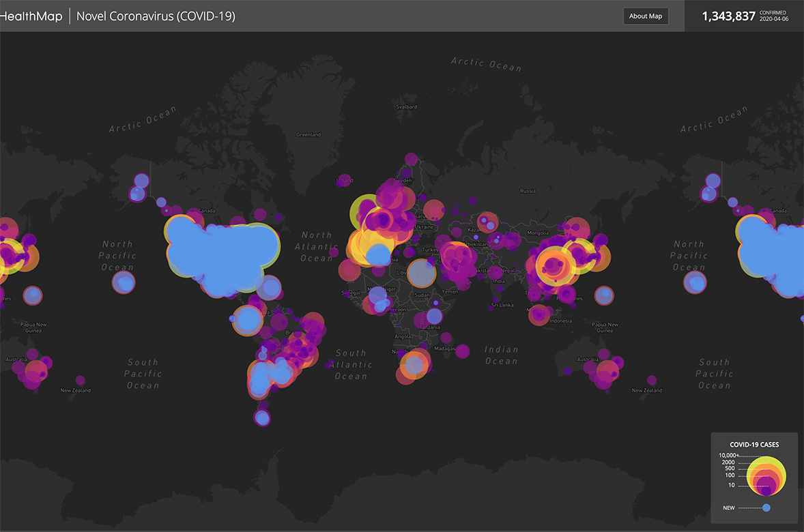The height and width of the screenshot is (532, 804).
Task: Click the COVID-19 CASES legend heading
Action: click(754, 445)
